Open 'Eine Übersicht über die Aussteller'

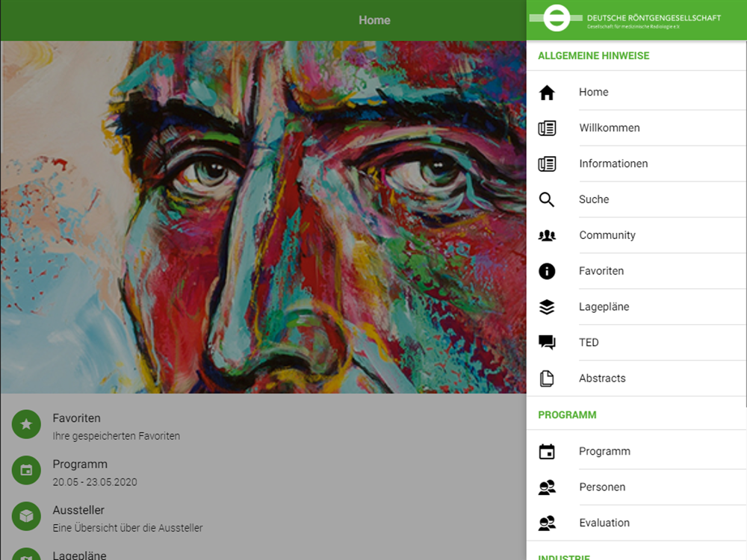(x=263, y=518)
